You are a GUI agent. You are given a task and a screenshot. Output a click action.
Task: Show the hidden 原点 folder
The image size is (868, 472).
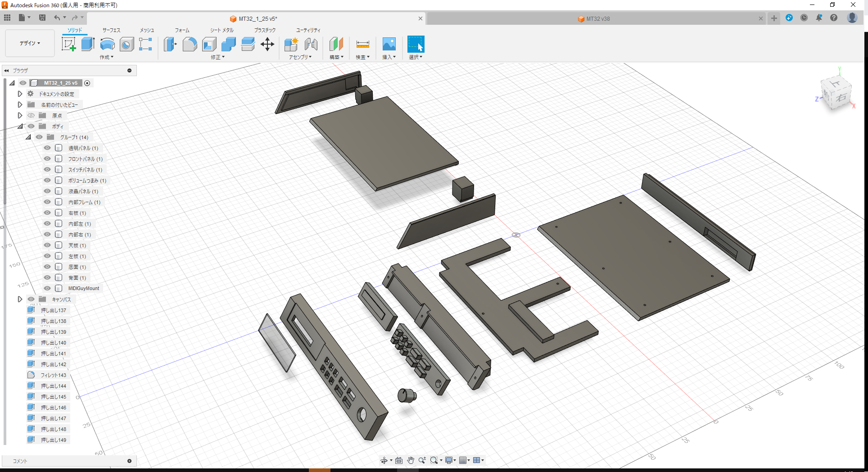[31, 115]
